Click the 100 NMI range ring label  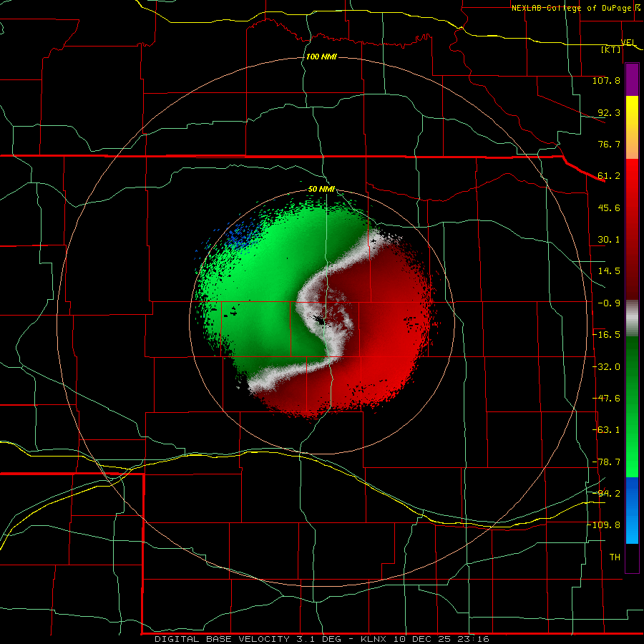321,57
